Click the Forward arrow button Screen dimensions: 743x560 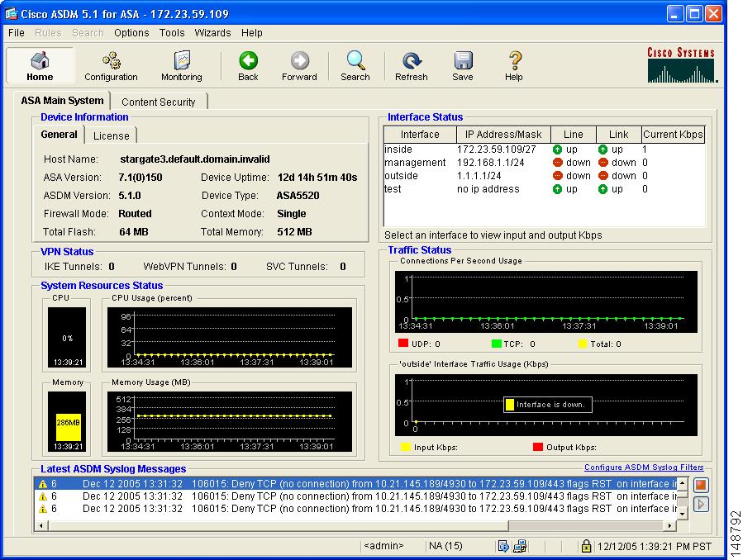299,66
